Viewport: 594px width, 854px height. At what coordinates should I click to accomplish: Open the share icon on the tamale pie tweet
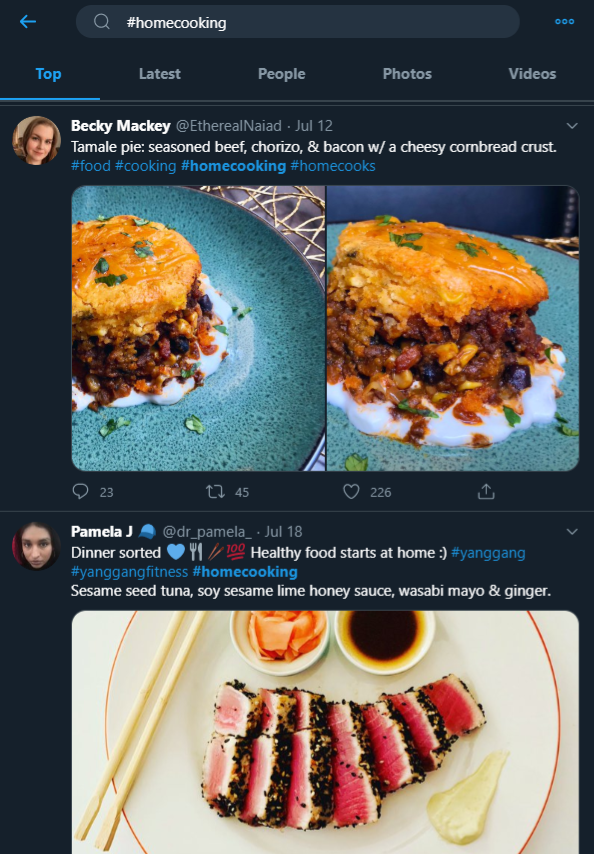[x=486, y=491]
